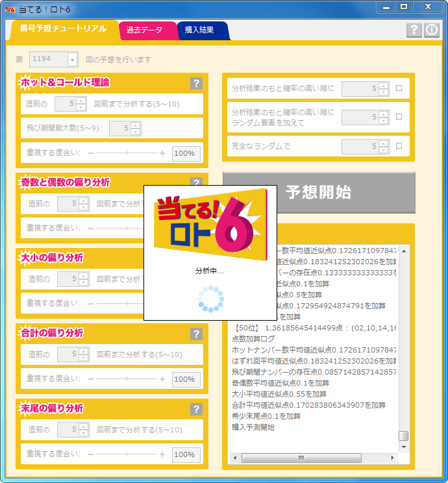Click 末尾の偏り分析 直前の spinner
This screenshot has width=448, height=483.
(x=73, y=430)
